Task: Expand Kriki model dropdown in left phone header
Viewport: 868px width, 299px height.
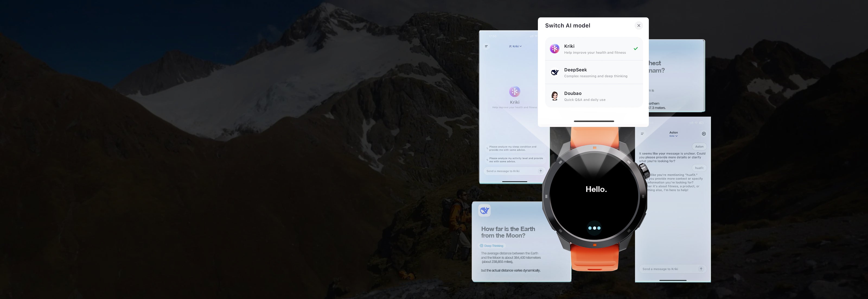Action: [515, 46]
